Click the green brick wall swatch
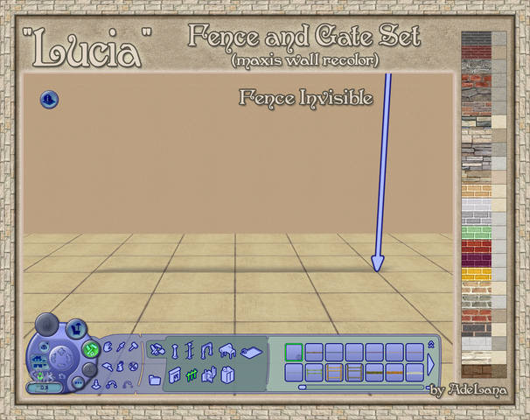 477,233
